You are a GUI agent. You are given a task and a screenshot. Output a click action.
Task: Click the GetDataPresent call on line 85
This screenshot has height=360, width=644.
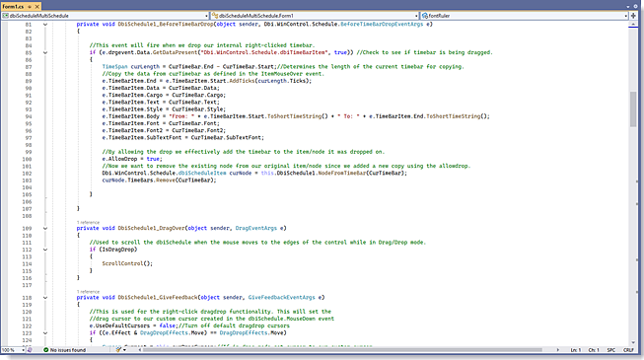(x=175, y=52)
